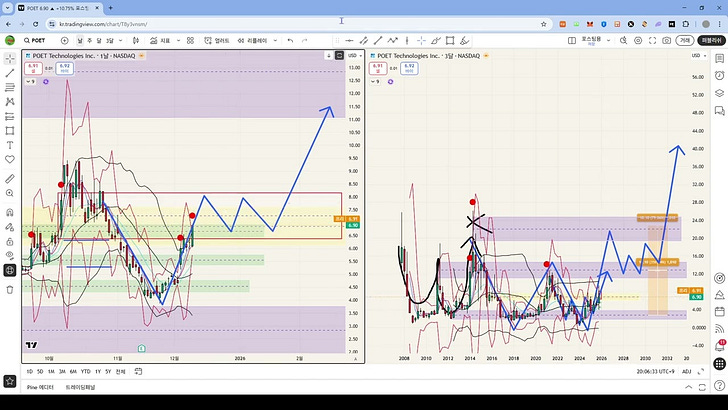The height and width of the screenshot is (410, 728).
Task: Add a favorite with the heart tool
Action: tap(10, 159)
